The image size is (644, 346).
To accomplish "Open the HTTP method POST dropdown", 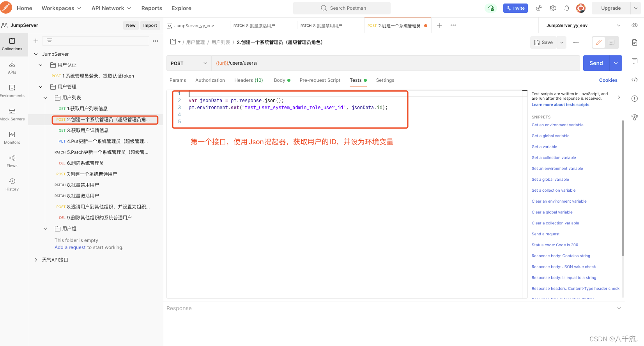I will pos(189,63).
